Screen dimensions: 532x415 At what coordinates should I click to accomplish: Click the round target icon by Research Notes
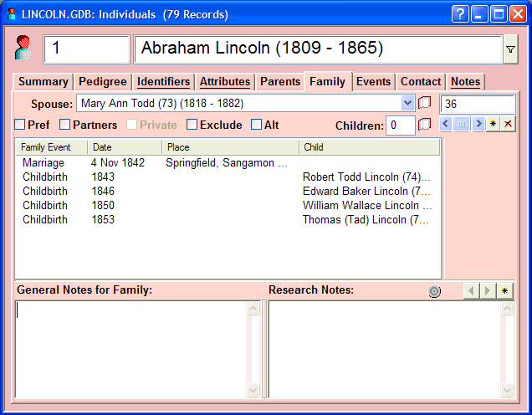pyautogui.click(x=434, y=291)
